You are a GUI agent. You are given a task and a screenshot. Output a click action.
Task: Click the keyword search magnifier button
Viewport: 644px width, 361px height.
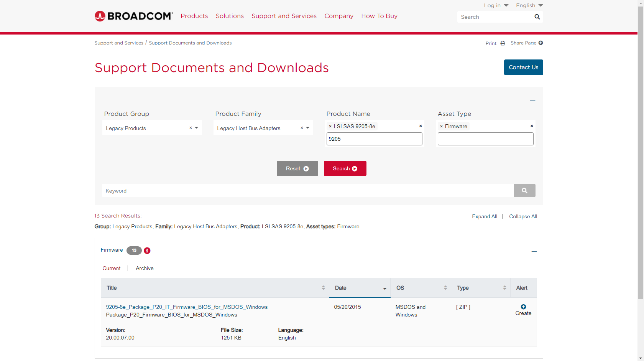tap(524, 191)
